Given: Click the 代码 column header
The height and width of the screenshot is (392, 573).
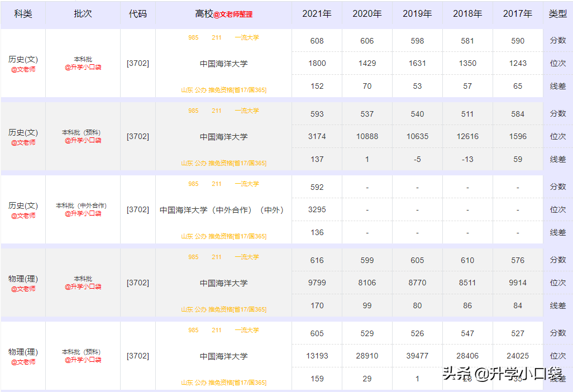Looking at the screenshot, I should [x=138, y=14].
